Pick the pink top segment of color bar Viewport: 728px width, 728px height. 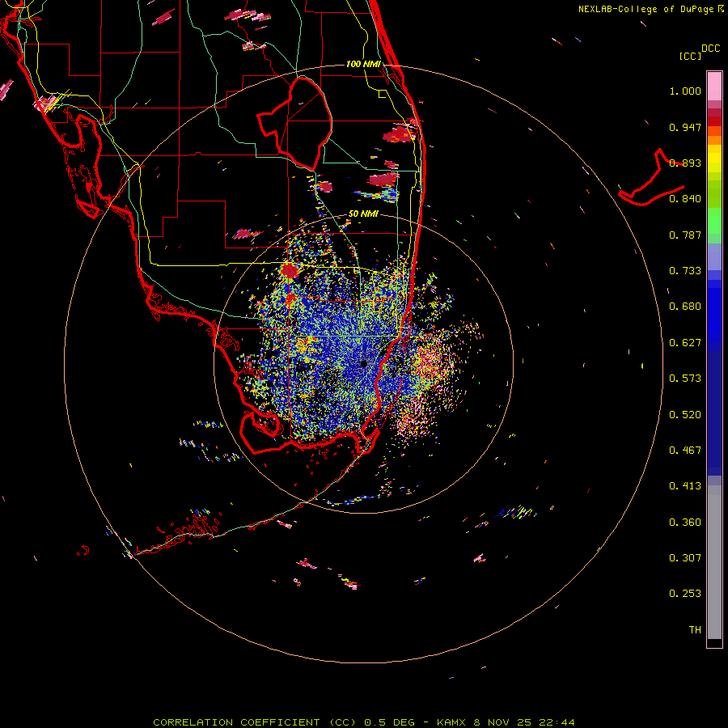[714, 86]
